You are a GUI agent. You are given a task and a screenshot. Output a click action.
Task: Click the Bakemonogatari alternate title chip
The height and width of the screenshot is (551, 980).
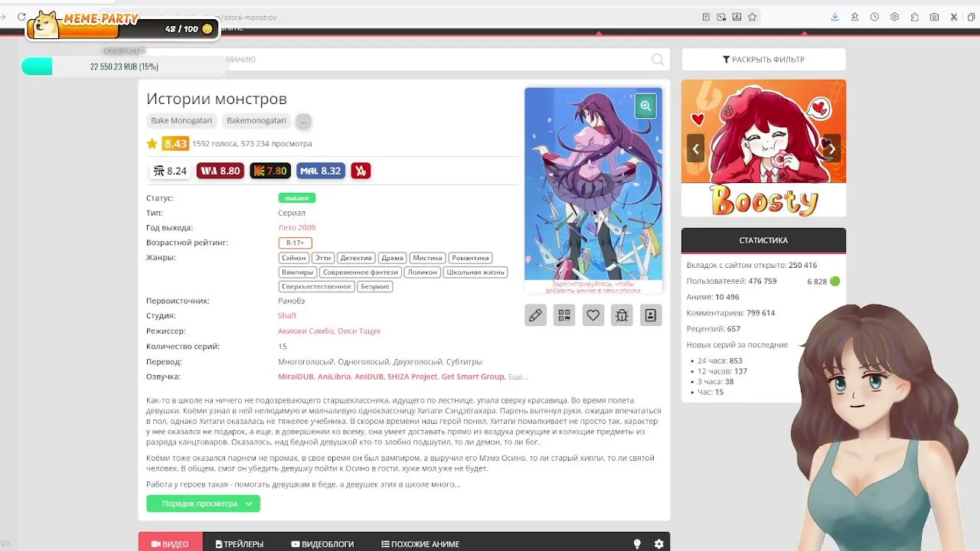256,121
